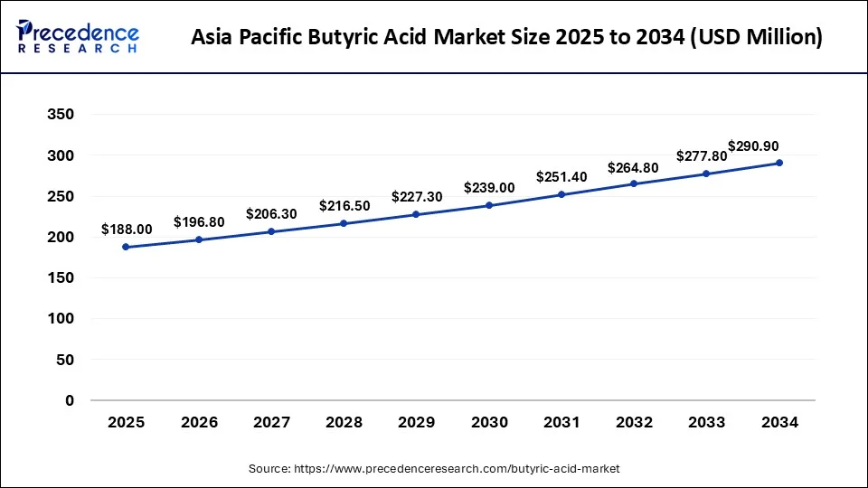Click the 2032 data point marker
This screenshot has height=488, width=868.
(x=634, y=183)
